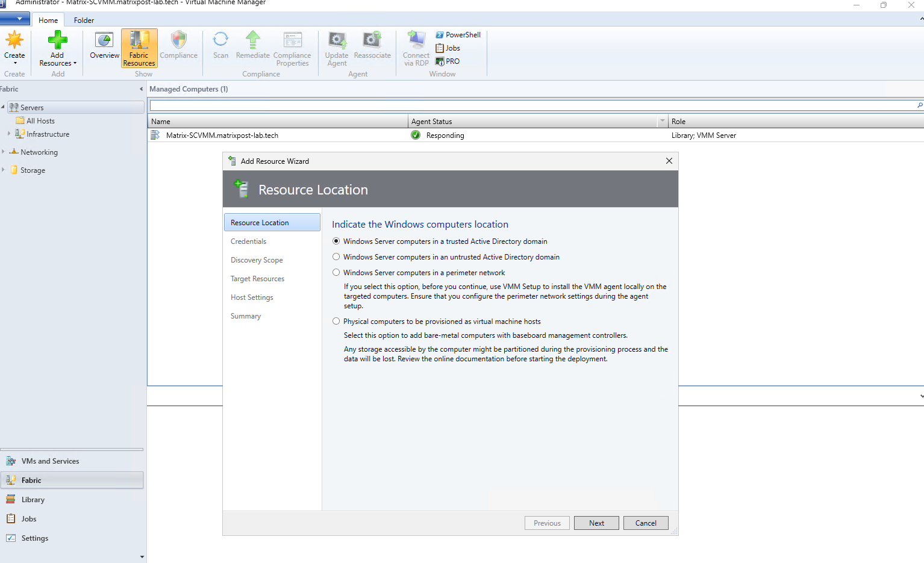Sort by the Role column header

click(x=796, y=121)
